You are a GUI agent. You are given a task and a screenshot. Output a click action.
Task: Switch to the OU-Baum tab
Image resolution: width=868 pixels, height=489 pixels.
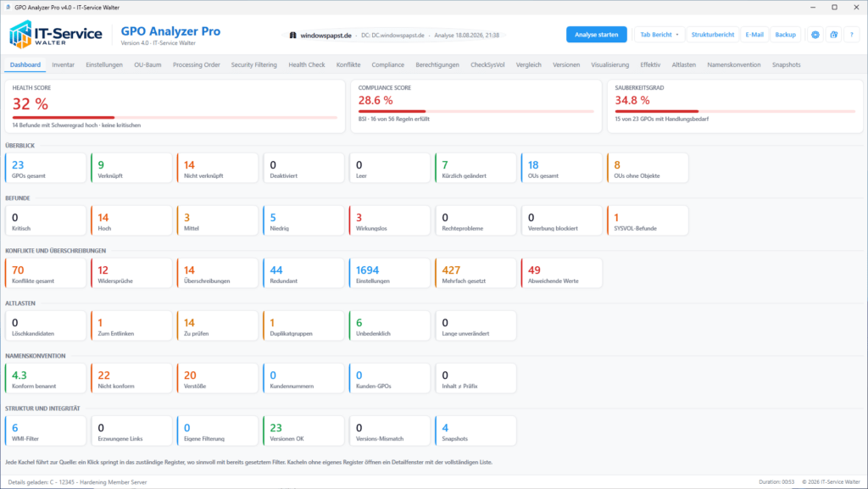(147, 64)
